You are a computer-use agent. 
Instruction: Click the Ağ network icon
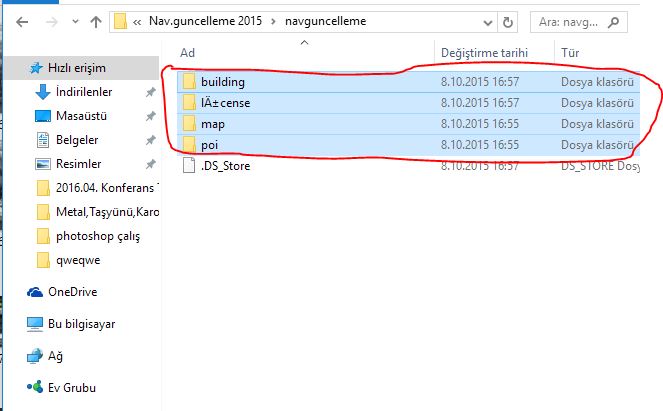(35, 356)
